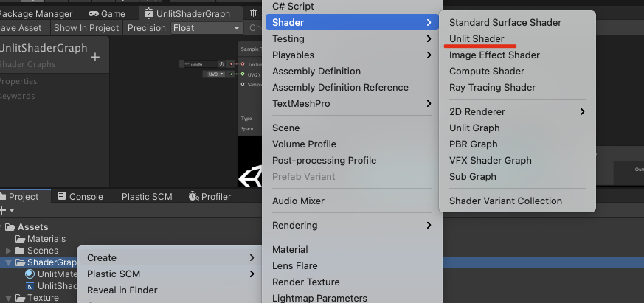Screen dimensions: 644x303
Task: Click the Materials folder icon
Action: (20, 239)
